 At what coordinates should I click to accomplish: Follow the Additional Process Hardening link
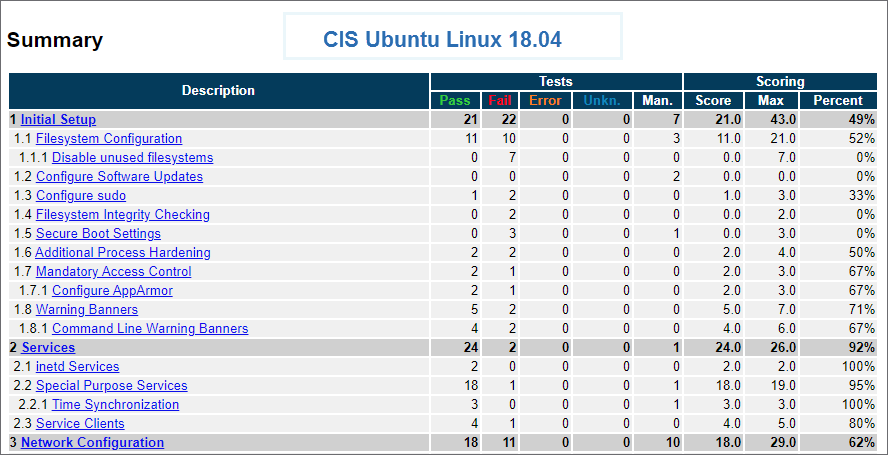point(123,253)
